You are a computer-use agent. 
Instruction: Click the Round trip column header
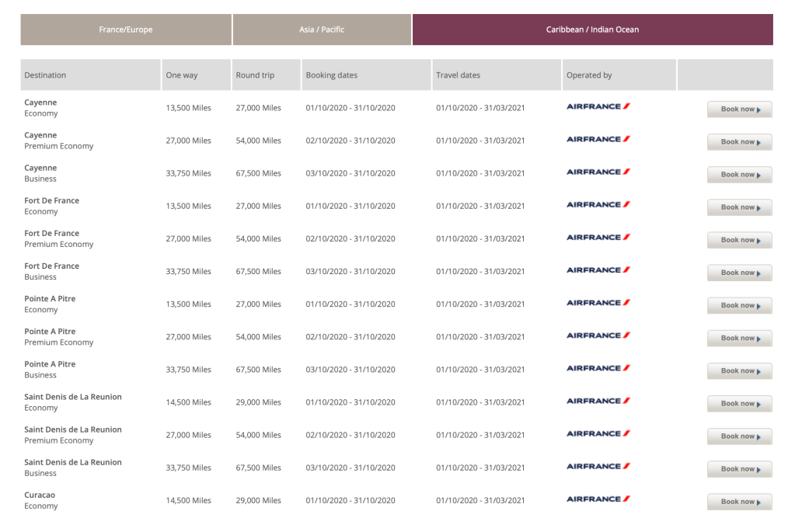click(x=255, y=75)
